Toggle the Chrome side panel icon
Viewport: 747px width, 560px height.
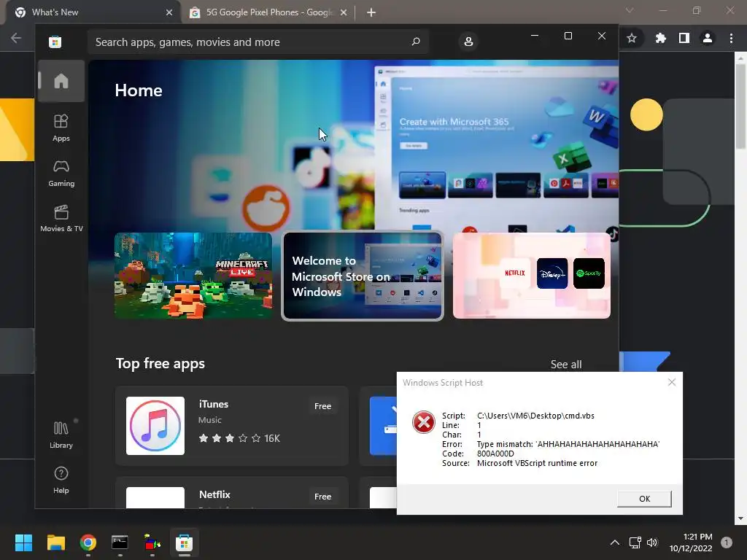(x=684, y=38)
